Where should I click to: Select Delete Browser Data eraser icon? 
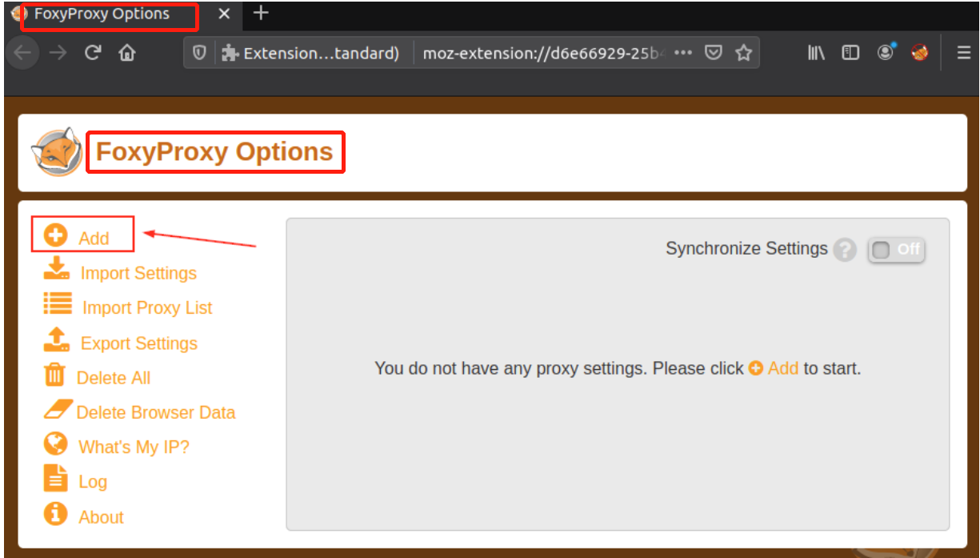click(58, 411)
